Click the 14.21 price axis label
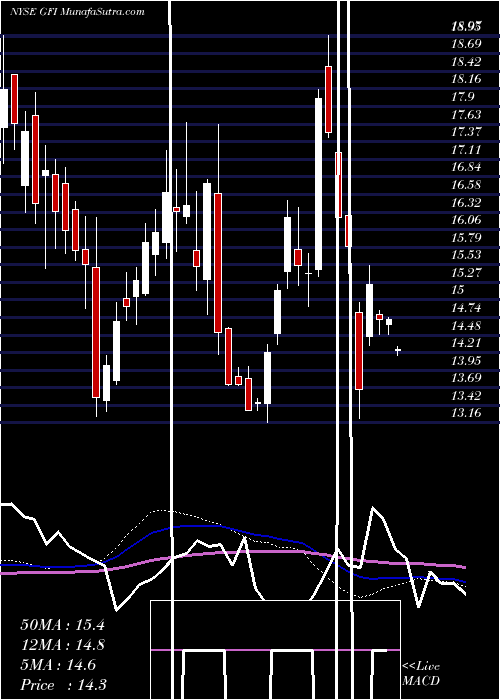 pos(466,342)
